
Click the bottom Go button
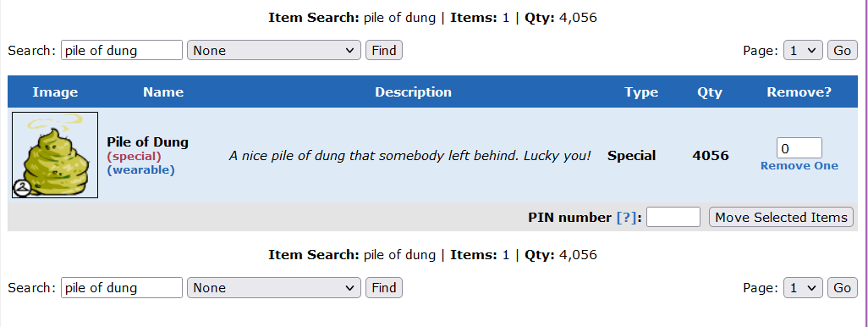(x=843, y=288)
